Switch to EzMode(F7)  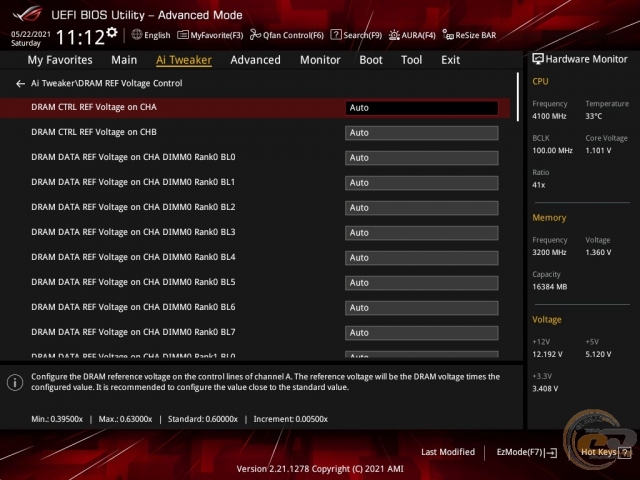[527, 452]
